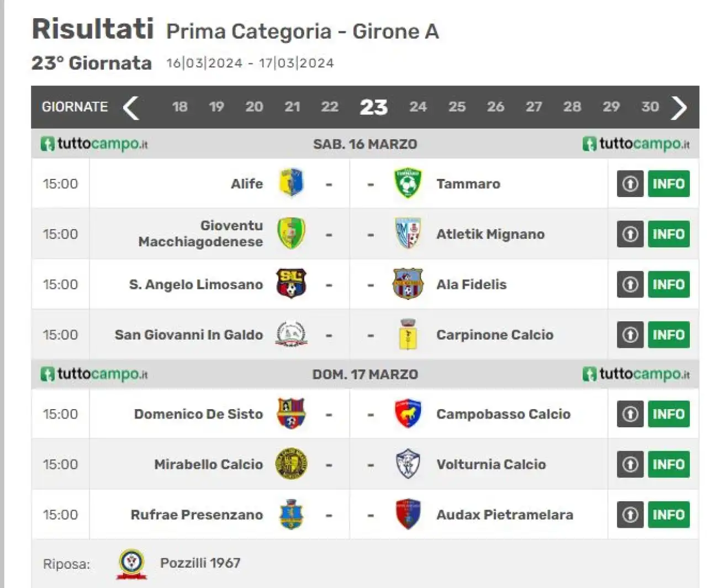The width and height of the screenshot is (707, 588).
Task: Click the Audax Pietramelara shield logo
Action: (408, 514)
